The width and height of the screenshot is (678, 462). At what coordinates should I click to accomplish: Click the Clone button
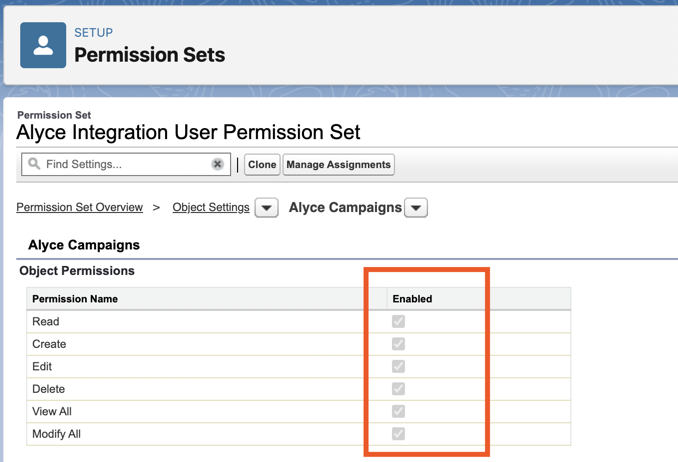click(262, 164)
